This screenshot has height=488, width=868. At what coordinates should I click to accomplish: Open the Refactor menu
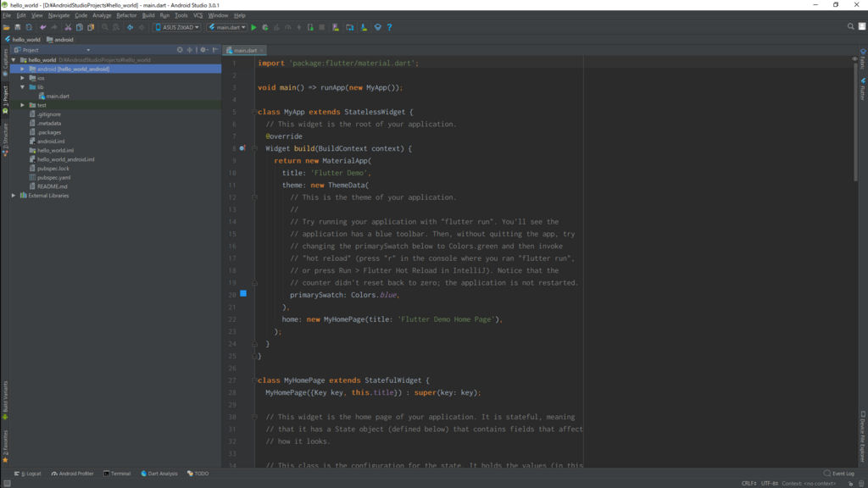[126, 15]
